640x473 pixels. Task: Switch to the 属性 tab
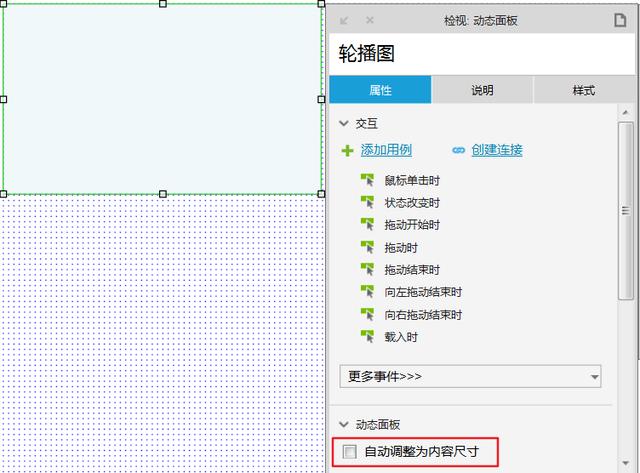pos(380,90)
